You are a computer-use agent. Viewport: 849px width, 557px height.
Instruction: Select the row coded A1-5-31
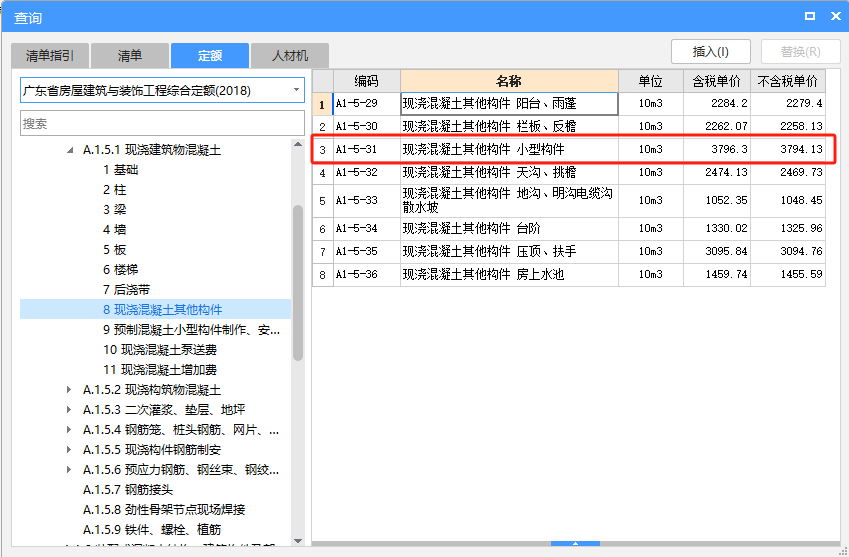click(x=569, y=149)
